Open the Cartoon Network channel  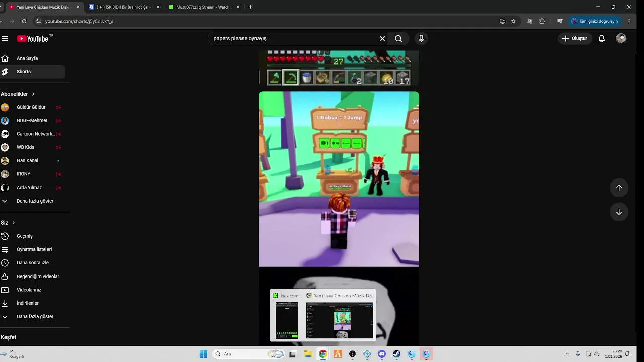coord(32,134)
